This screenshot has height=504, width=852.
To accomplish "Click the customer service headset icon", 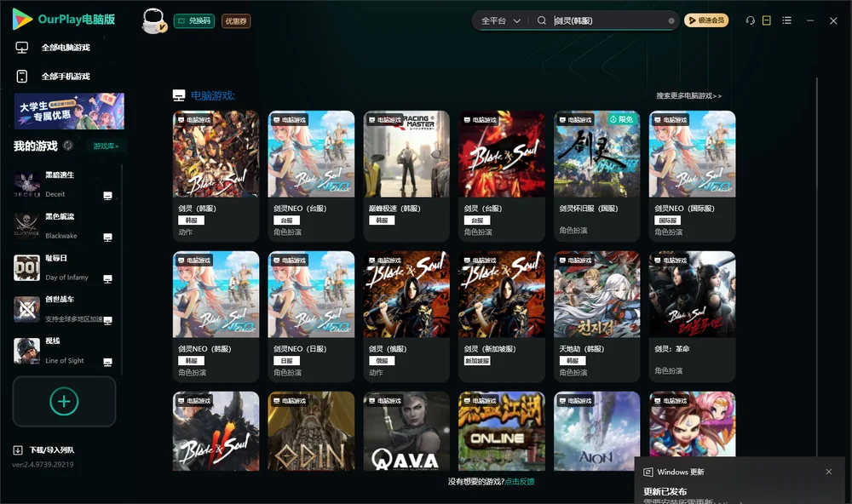I will [x=751, y=20].
